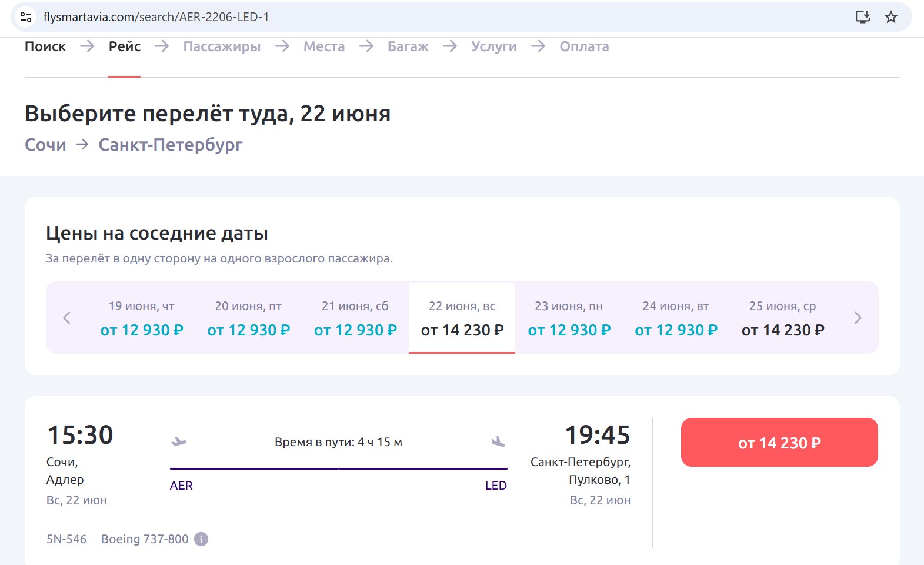Viewport: 924px width, 565px height.
Task: Click the departing airplane icon
Action: [x=179, y=441]
